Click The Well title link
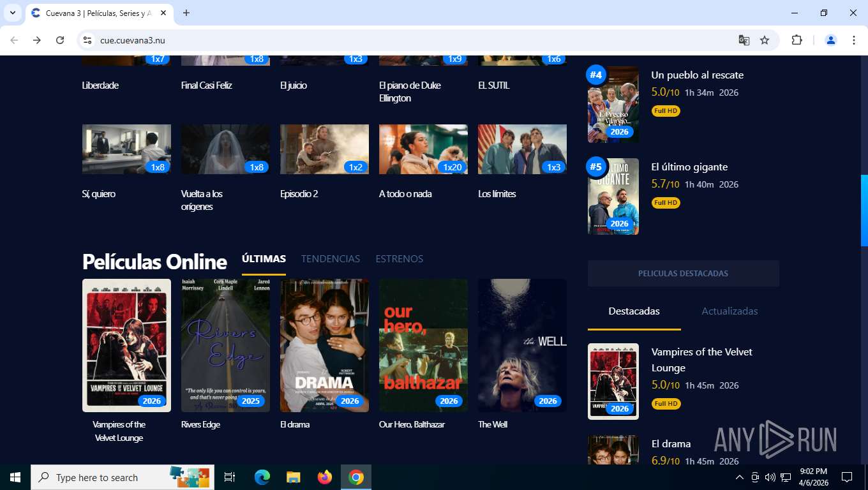Viewport: 868px width, 490px height. [493, 425]
